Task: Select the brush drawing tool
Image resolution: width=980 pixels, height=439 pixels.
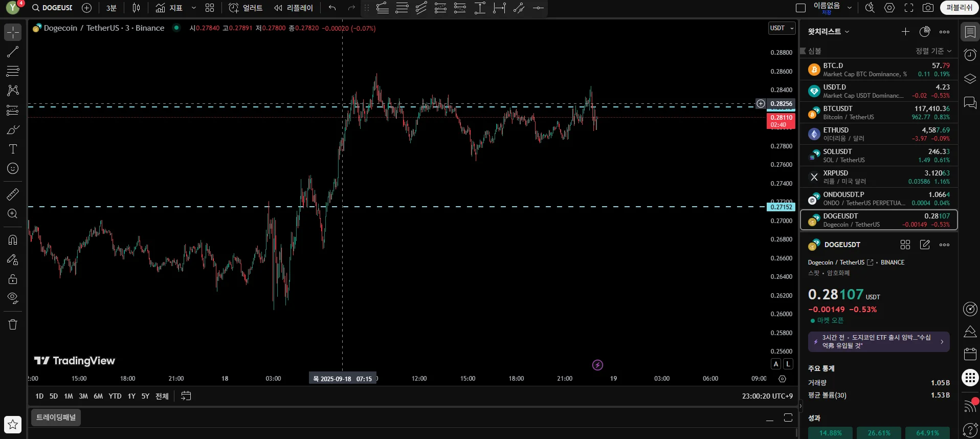Action: pos(13,129)
